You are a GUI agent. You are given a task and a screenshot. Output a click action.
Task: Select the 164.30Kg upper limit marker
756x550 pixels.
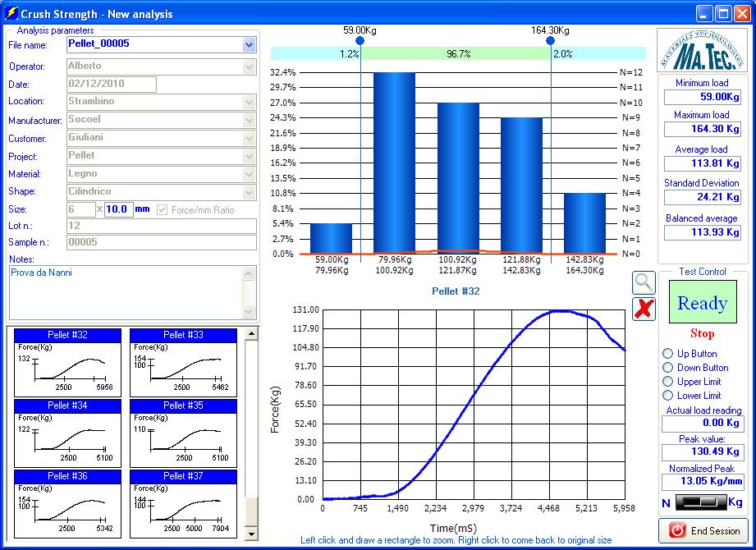550,40
